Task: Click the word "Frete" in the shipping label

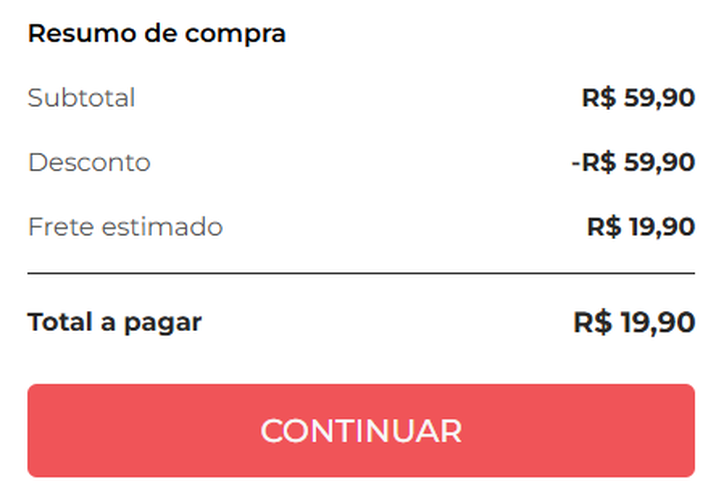Action: click(x=59, y=227)
